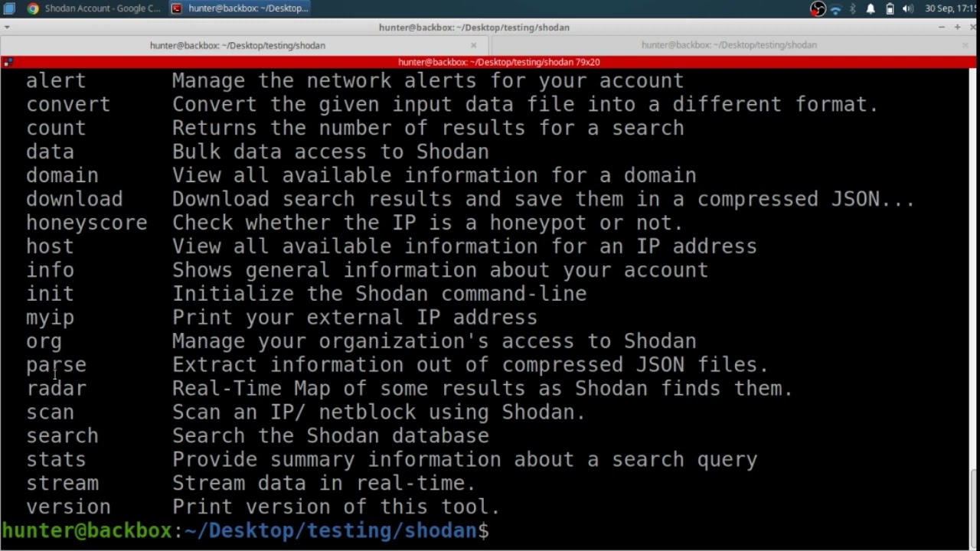
Task: Close the first terminal tab
Action: click(473, 46)
